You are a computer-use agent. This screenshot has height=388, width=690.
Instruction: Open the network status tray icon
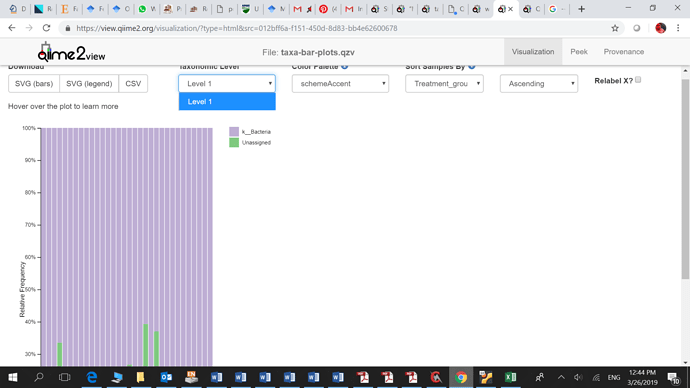click(x=596, y=377)
